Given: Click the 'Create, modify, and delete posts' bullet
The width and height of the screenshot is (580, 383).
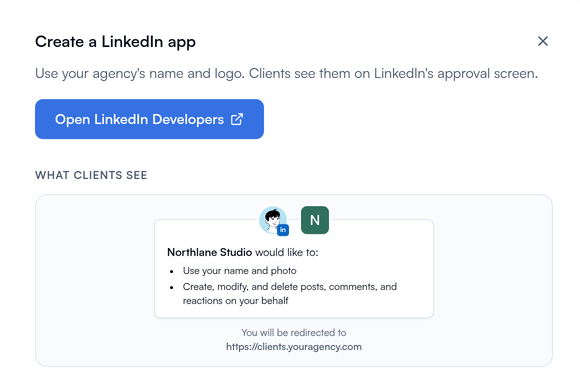Looking at the screenshot, I should click(290, 293).
